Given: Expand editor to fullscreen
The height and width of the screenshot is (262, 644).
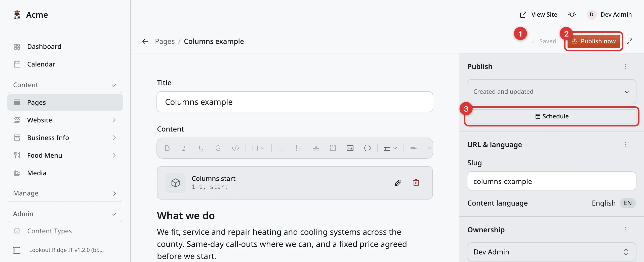Looking at the screenshot, I should pyautogui.click(x=629, y=41).
